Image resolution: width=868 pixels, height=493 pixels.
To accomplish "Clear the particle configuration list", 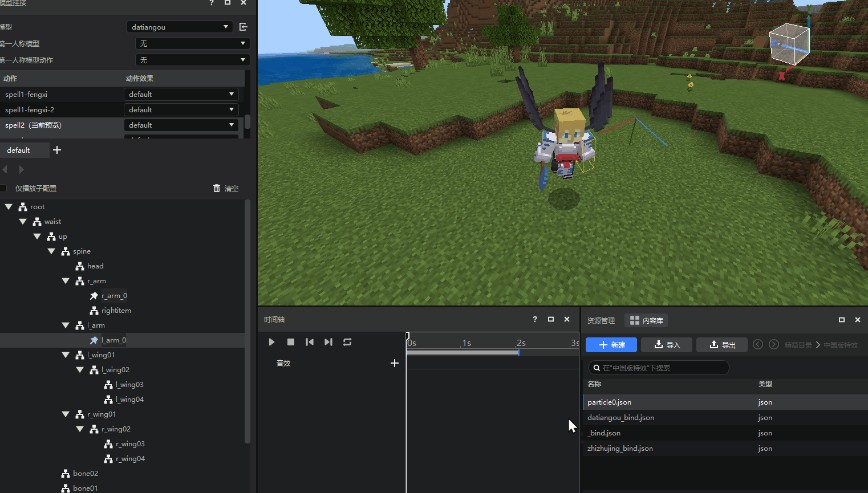I will coord(226,188).
